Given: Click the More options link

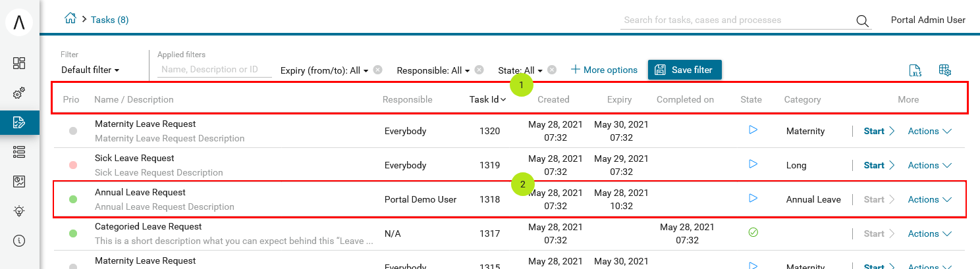Looking at the screenshot, I should point(604,70).
